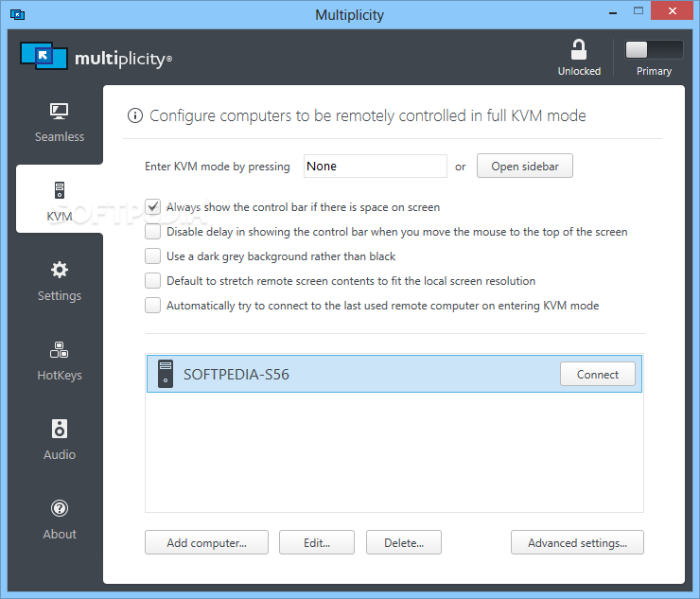Enable Disable delay in showing control bar
Screen dimensions: 700x599
(152, 232)
